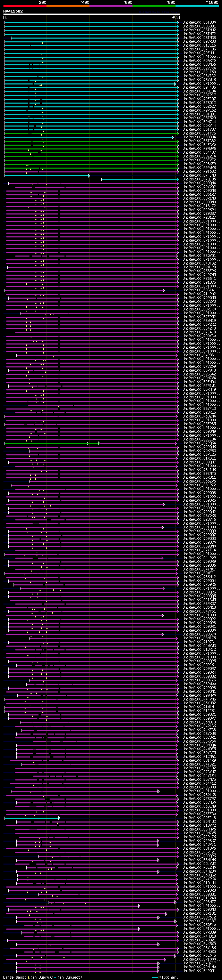This screenshot has width=222, height=980.
Task: Select the UniRef100_A9T682 label
Action: [x=199, y=172]
